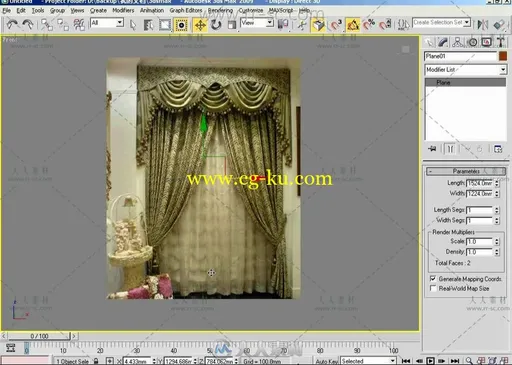Open the Utilities hammer panel
The image size is (512, 365).
tap(500, 42)
